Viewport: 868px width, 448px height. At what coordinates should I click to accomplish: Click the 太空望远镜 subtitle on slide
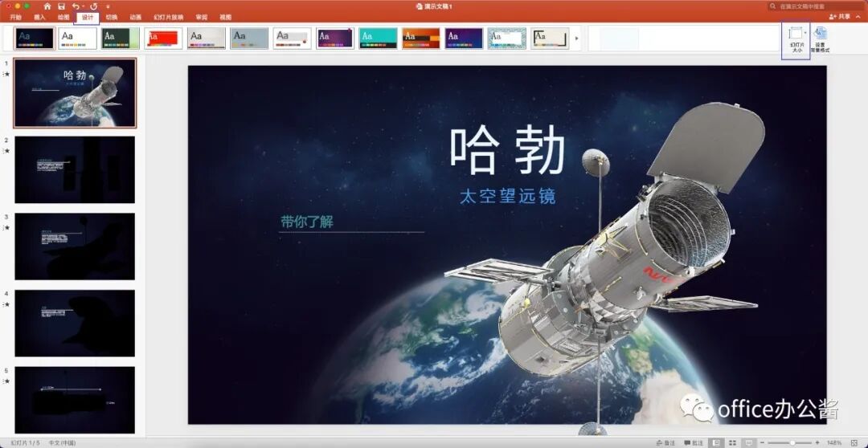tap(508, 196)
